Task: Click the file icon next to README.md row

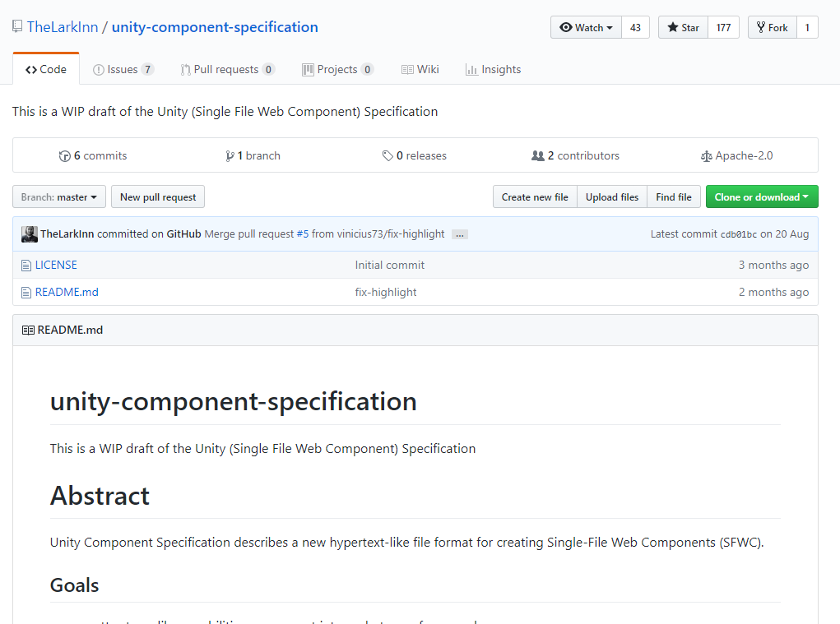Action: 26,293
